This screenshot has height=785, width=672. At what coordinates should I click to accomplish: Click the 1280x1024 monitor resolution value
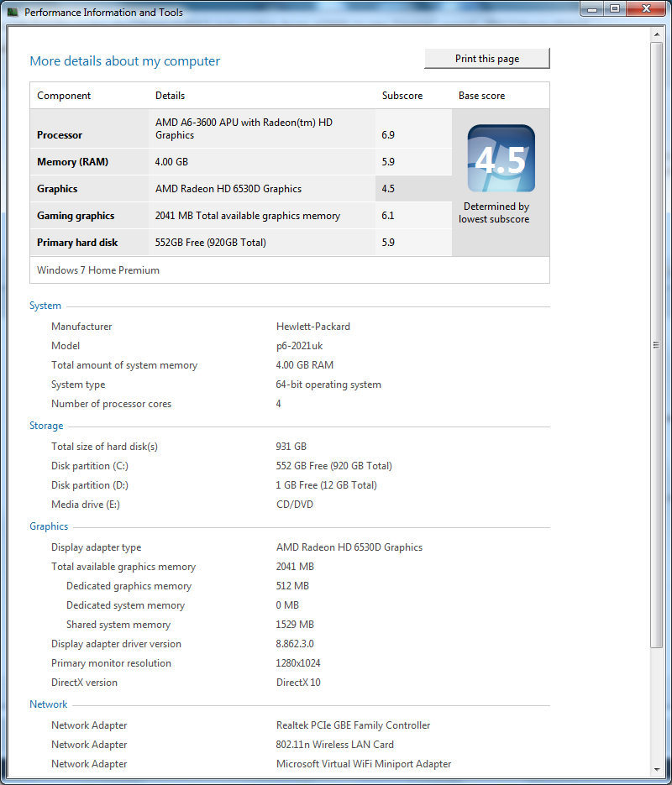click(298, 663)
